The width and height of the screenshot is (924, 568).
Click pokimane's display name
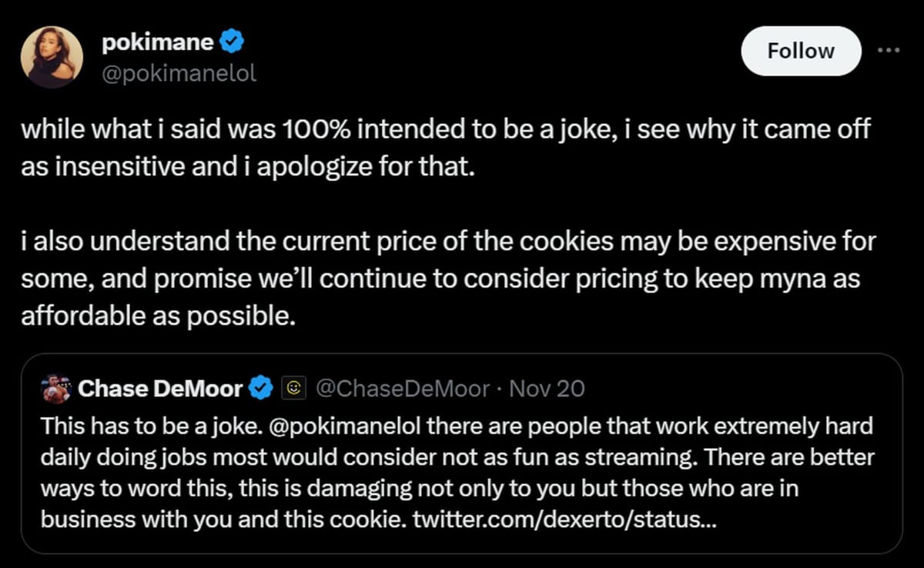click(x=157, y=42)
